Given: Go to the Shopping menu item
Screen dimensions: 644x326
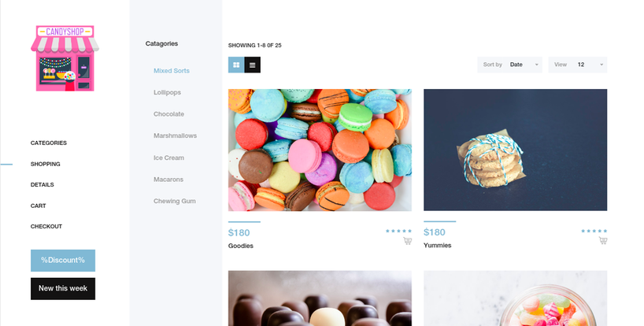Looking at the screenshot, I should coord(45,164).
